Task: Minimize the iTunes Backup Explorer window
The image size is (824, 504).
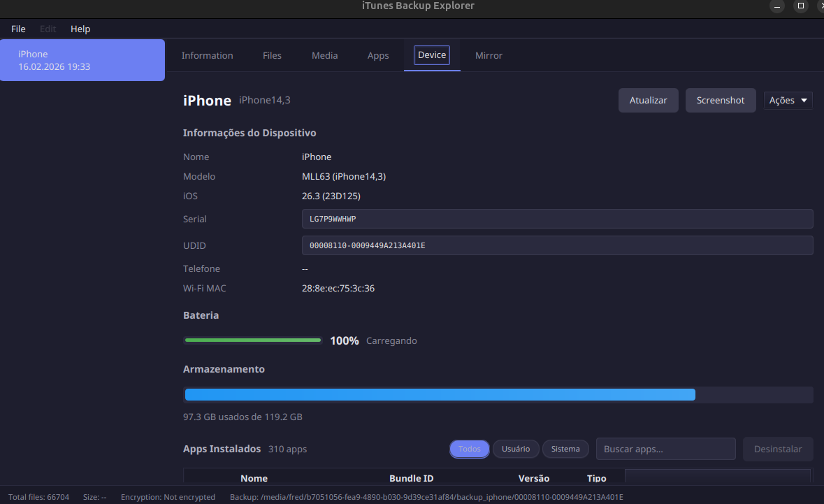Action: [x=776, y=6]
